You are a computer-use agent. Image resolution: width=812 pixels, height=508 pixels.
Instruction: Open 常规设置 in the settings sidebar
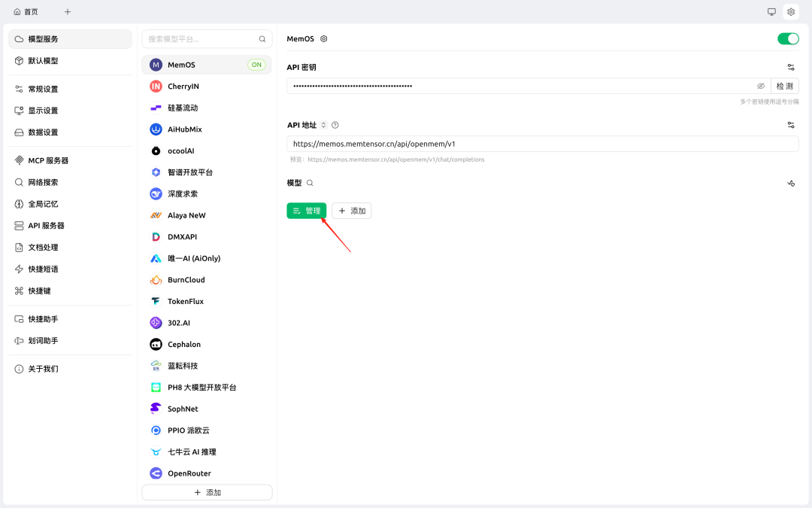coord(71,89)
